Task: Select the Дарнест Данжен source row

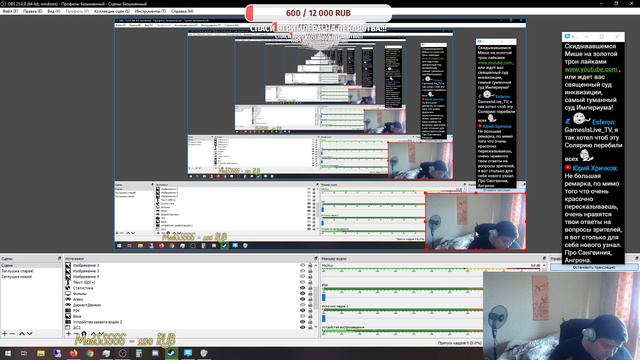Action: click(189, 305)
